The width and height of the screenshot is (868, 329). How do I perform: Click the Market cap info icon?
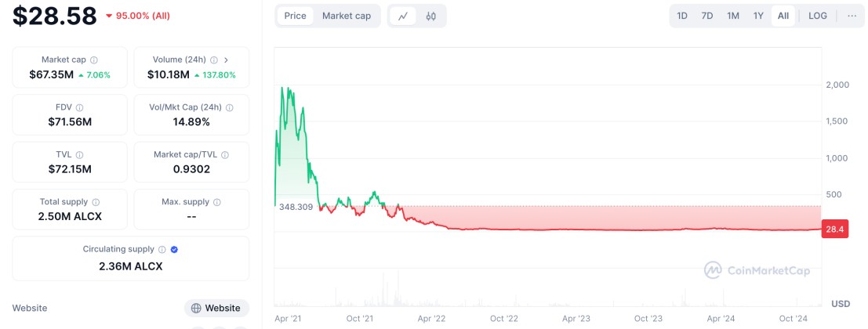coord(94,60)
